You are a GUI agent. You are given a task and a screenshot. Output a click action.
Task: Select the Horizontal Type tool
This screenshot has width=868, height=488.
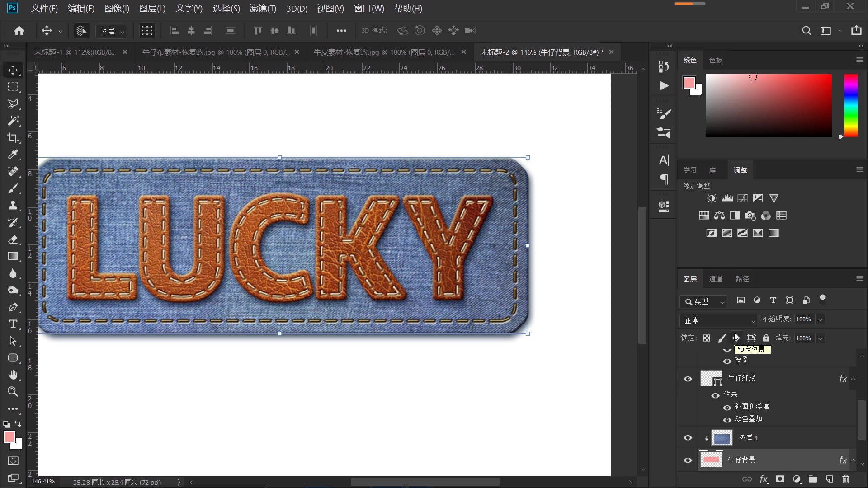(x=13, y=324)
